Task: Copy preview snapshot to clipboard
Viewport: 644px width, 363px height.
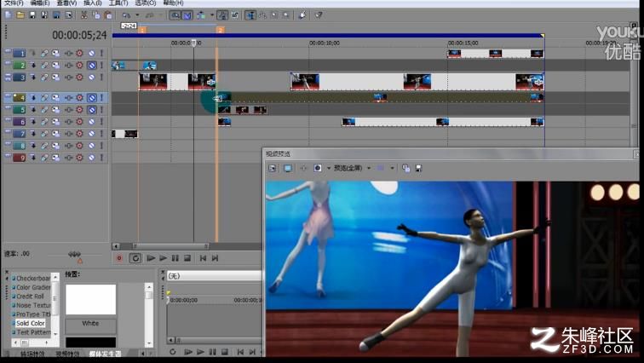Action: tap(405, 169)
